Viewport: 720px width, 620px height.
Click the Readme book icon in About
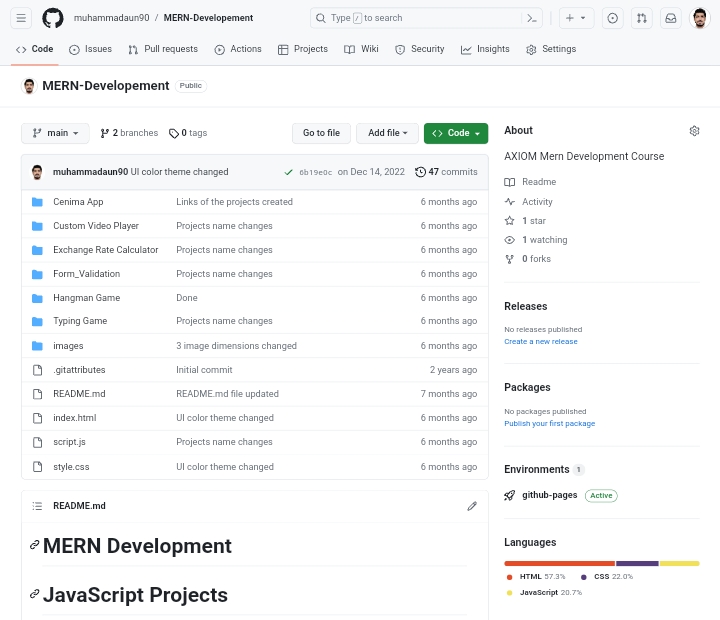(x=510, y=182)
